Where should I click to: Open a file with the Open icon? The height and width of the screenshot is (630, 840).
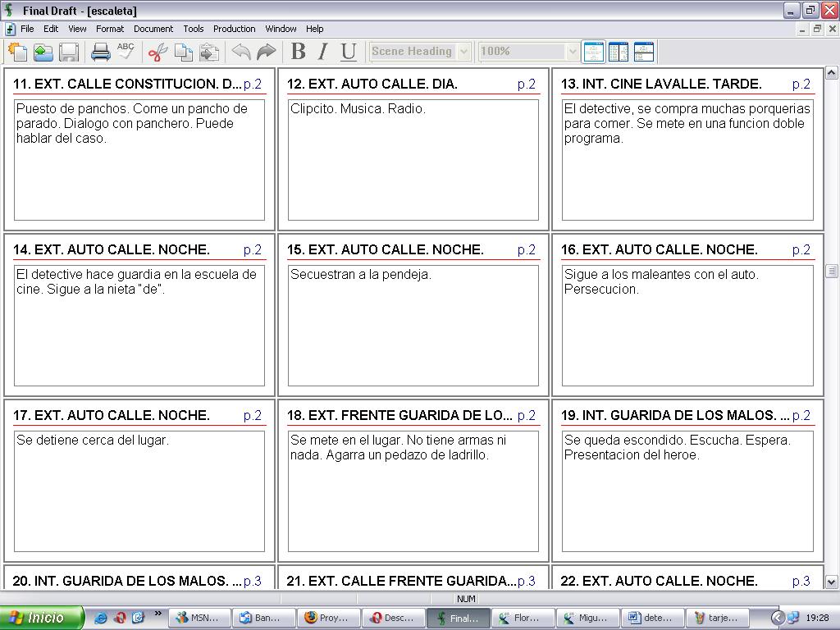click(43, 52)
